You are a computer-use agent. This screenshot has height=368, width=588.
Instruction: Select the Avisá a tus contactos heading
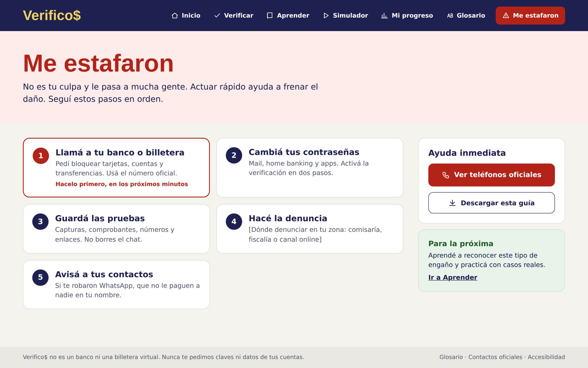click(104, 274)
